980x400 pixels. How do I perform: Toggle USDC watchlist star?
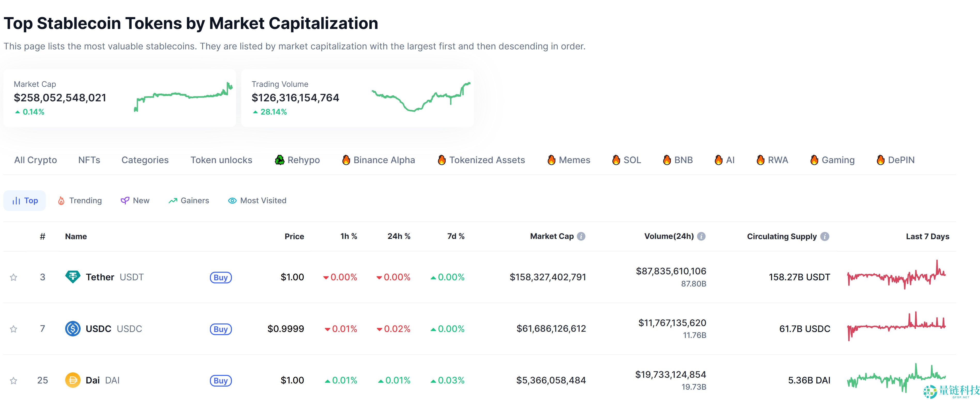click(x=13, y=329)
